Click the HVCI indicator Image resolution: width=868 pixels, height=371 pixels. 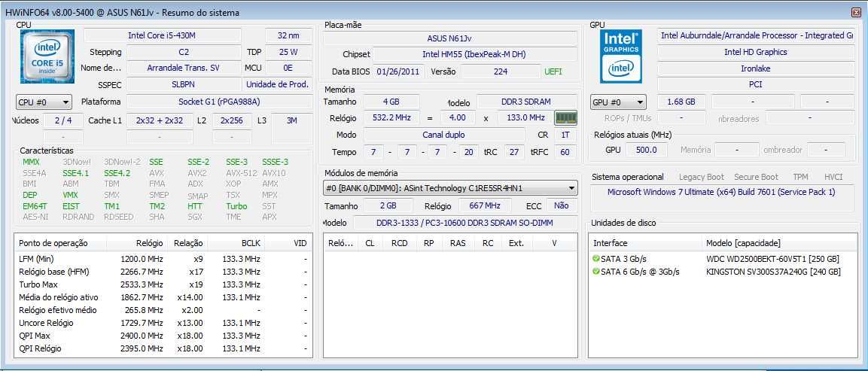click(833, 177)
